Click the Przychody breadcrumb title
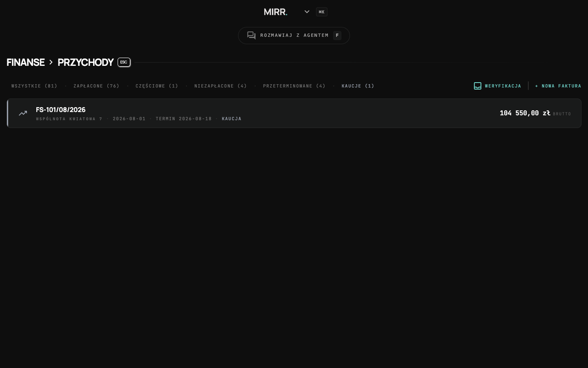 pos(85,62)
